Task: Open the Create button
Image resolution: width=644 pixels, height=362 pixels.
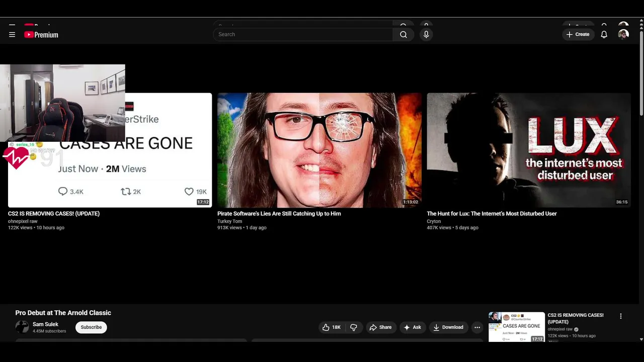Action: coord(578,34)
